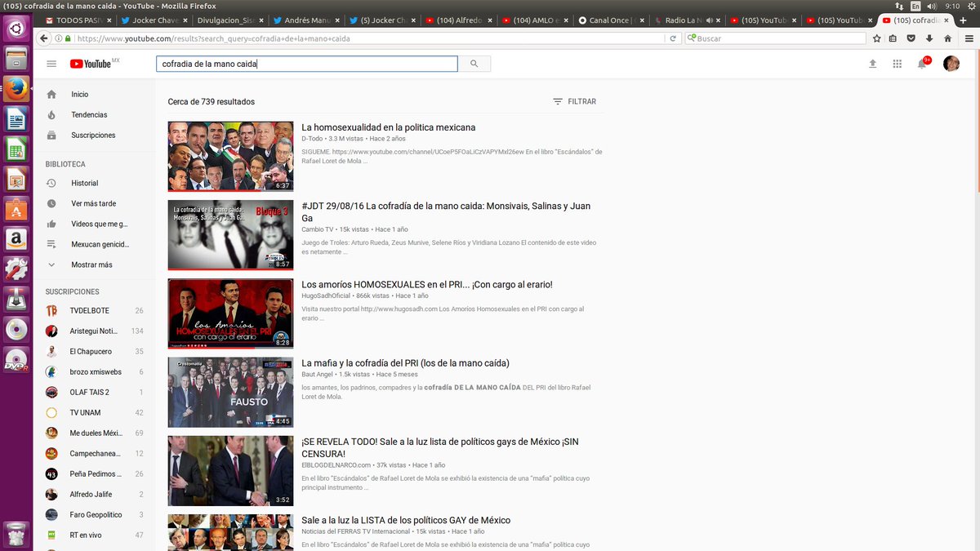The width and height of the screenshot is (980, 551).
Task: Open channel D-Todo
Action: pyautogui.click(x=312, y=140)
